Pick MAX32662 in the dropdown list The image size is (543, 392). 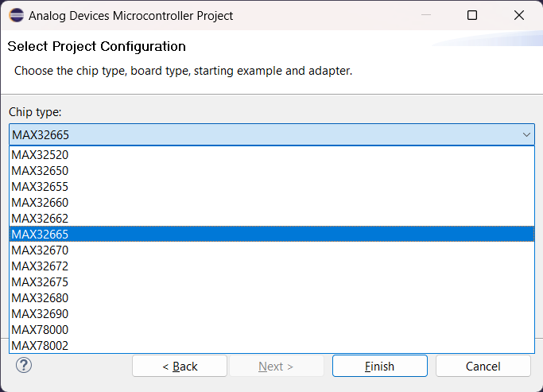[x=272, y=219]
